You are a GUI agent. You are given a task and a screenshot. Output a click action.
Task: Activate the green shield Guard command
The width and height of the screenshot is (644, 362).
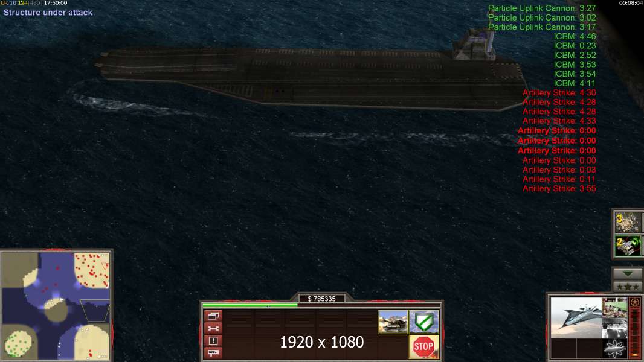click(x=423, y=322)
